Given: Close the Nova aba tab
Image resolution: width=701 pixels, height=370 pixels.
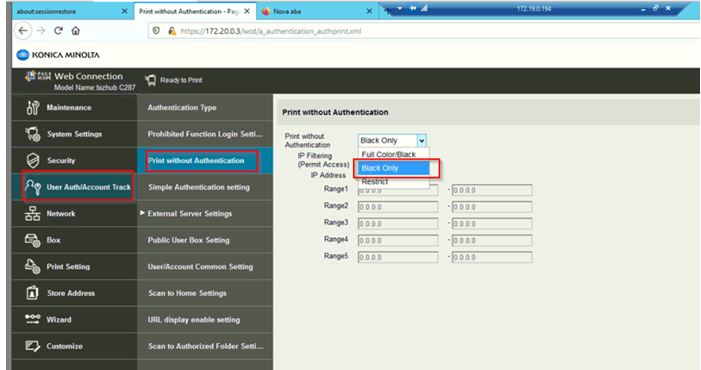Looking at the screenshot, I should point(369,11).
